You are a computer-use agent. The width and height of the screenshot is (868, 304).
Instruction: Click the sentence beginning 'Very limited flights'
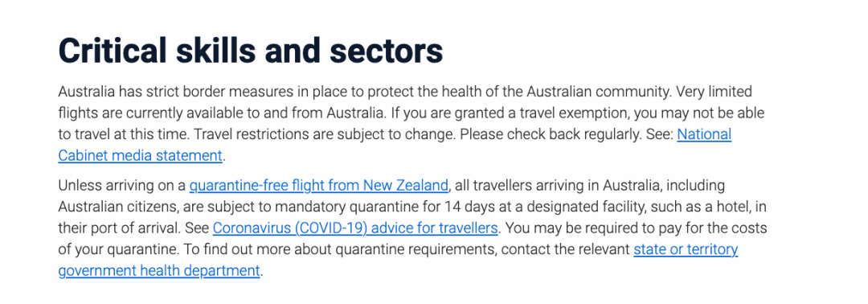tap(222, 113)
